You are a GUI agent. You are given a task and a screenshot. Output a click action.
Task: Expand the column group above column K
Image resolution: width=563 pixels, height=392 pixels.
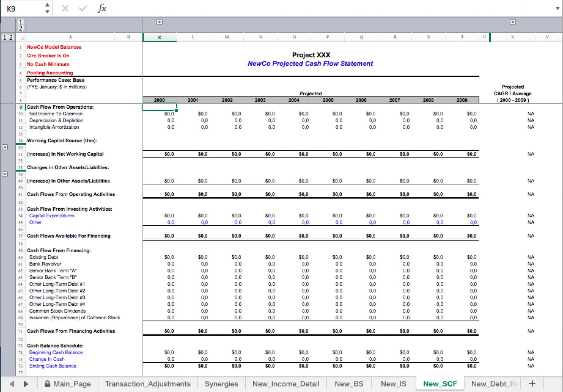160,22
